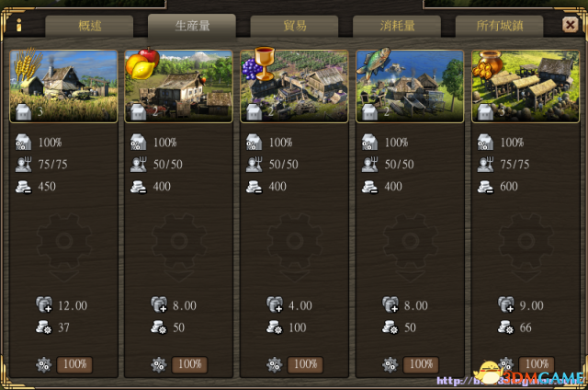Click the 100% production button under grain

tap(74, 364)
